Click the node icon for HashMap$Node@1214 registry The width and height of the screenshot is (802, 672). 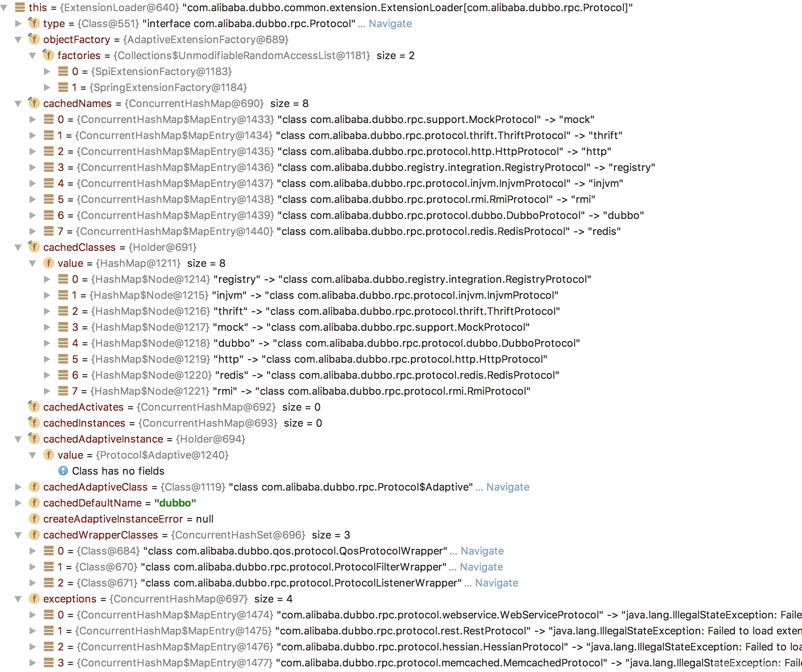point(63,279)
